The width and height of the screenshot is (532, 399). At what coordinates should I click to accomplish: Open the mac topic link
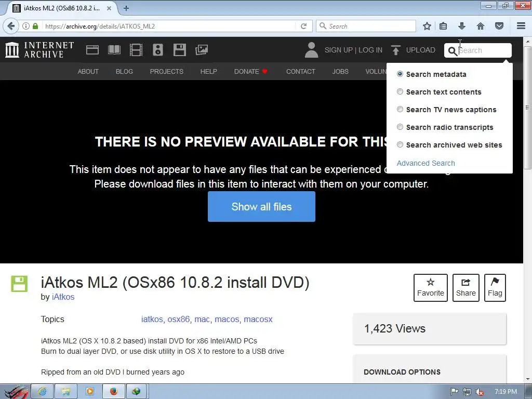[202, 320]
